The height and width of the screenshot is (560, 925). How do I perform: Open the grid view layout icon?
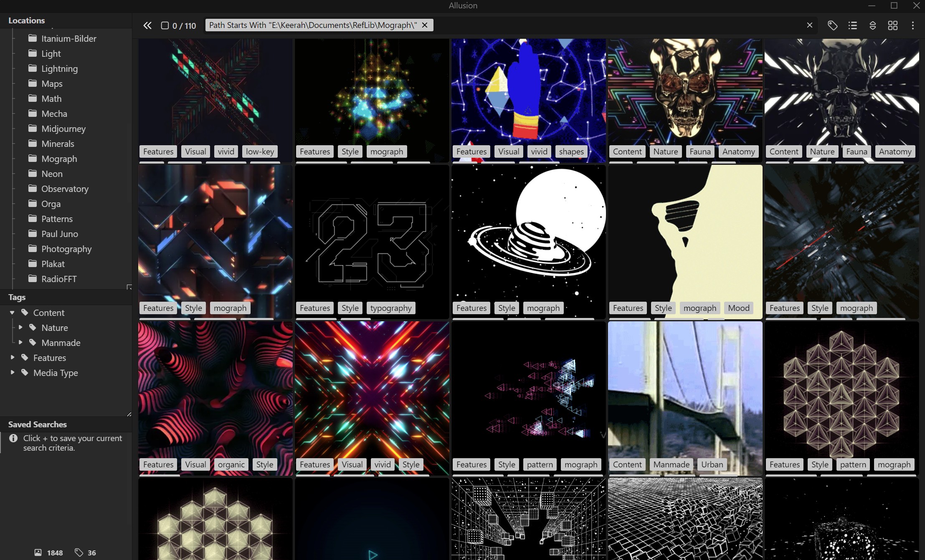(893, 25)
